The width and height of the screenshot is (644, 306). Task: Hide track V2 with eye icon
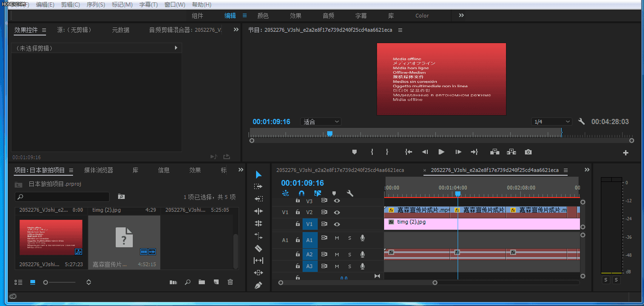[337, 212]
